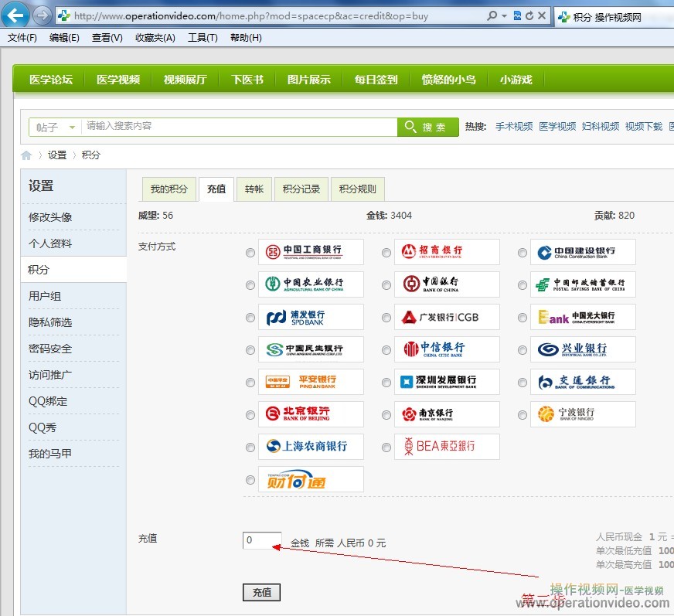Select the radio button for 南京银行
The height and width of the screenshot is (616, 674).
[x=386, y=415]
